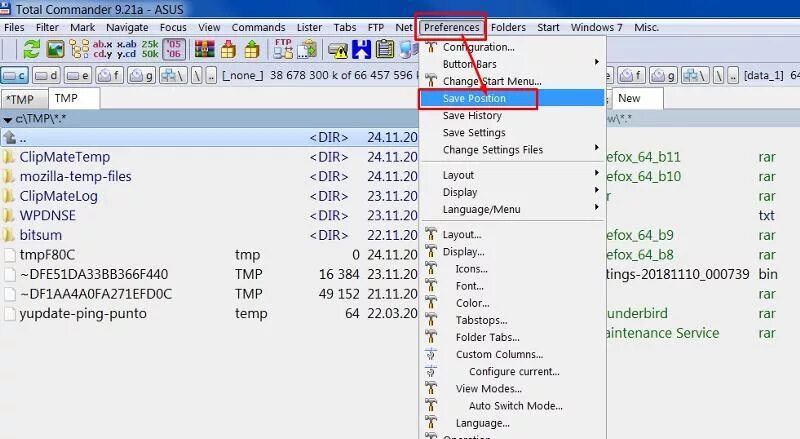
Task: Choose Configure current... entry
Action: tap(512, 371)
